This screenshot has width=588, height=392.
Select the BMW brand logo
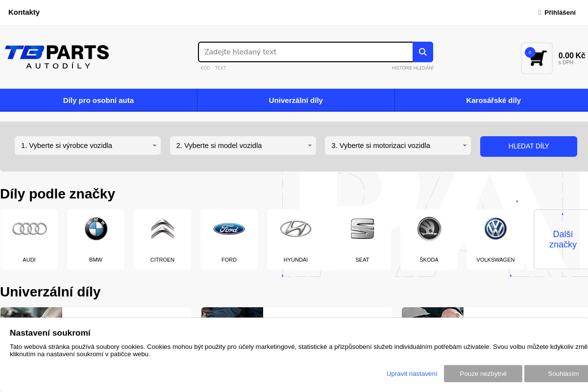click(96, 229)
